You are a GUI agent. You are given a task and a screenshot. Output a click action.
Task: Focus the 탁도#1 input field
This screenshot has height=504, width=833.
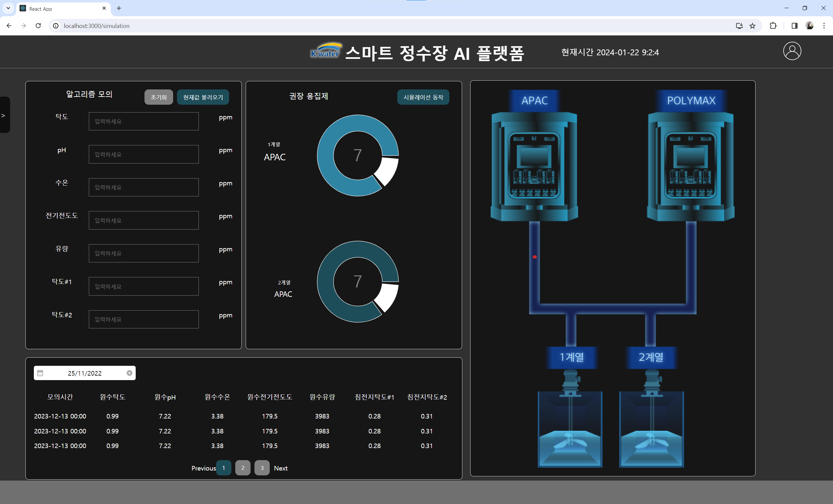(x=144, y=286)
